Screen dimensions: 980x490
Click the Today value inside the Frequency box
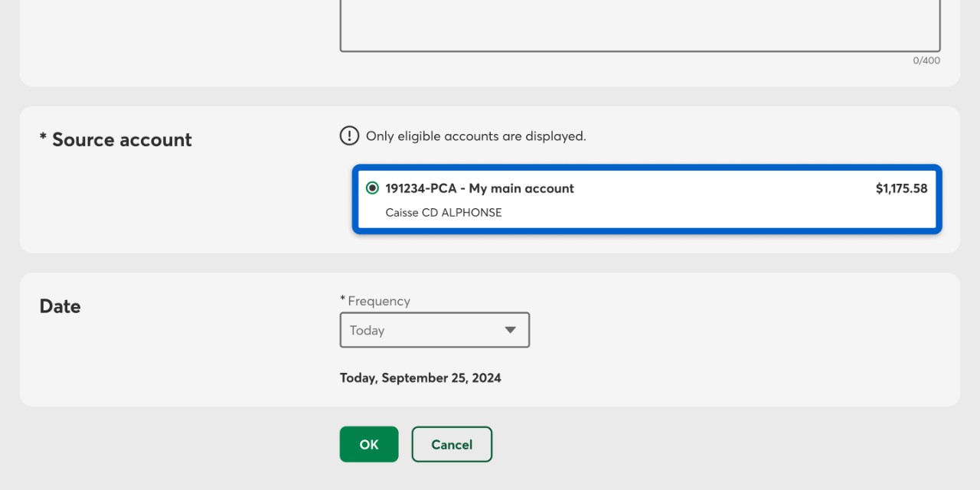coord(367,331)
